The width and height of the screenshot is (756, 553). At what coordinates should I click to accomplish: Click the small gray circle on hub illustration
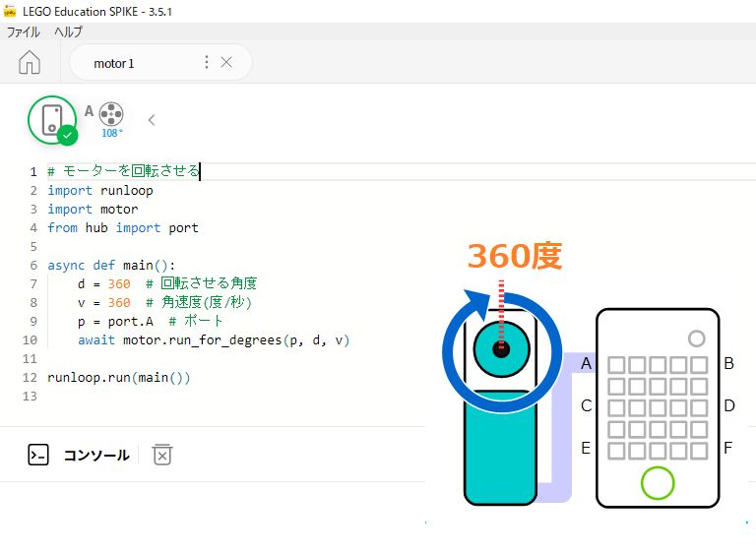tap(697, 338)
